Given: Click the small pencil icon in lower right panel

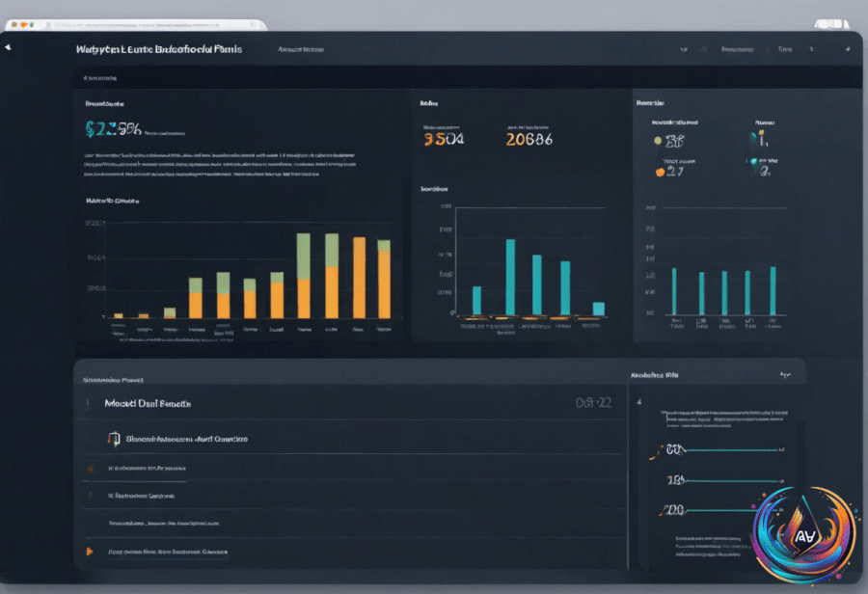Looking at the screenshot, I should [x=639, y=401].
